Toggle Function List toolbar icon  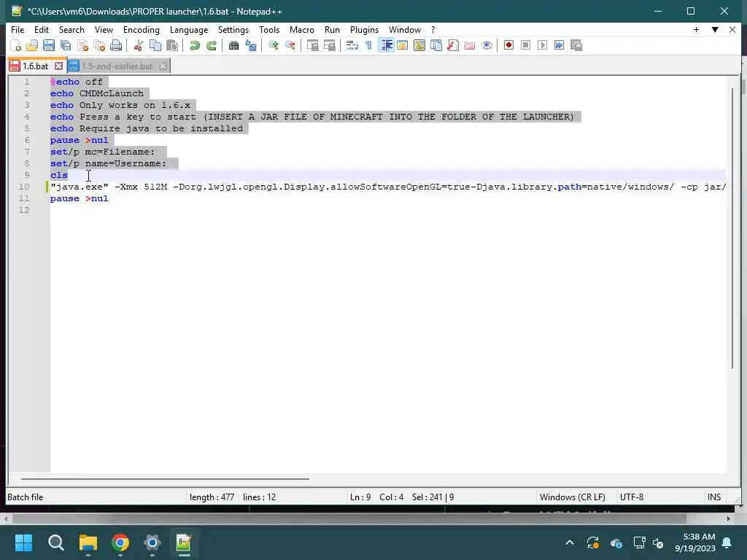tap(452, 45)
